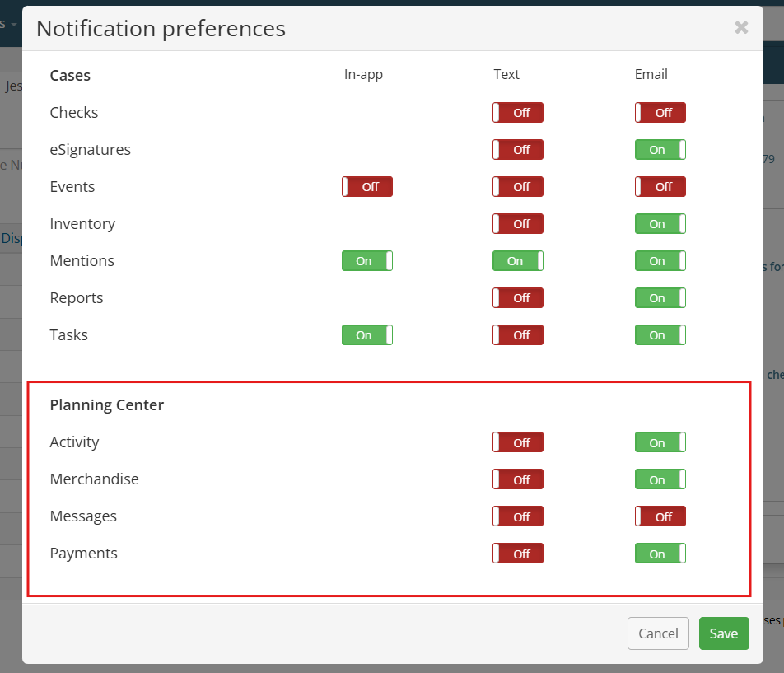Enable Activity Text notifications
This screenshot has width=784, height=673.
click(517, 442)
